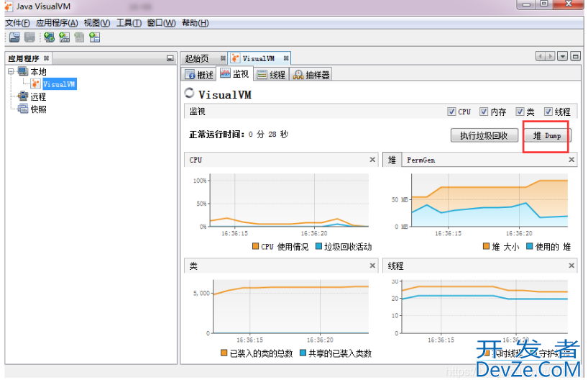Image resolution: width=588 pixels, height=385 pixels.
Task: Click the 堆 Dump button
Action: (547, 135)
